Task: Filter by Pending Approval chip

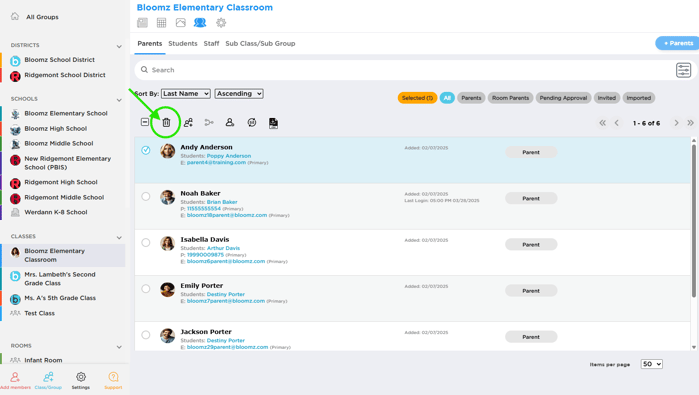Action: 563,98
